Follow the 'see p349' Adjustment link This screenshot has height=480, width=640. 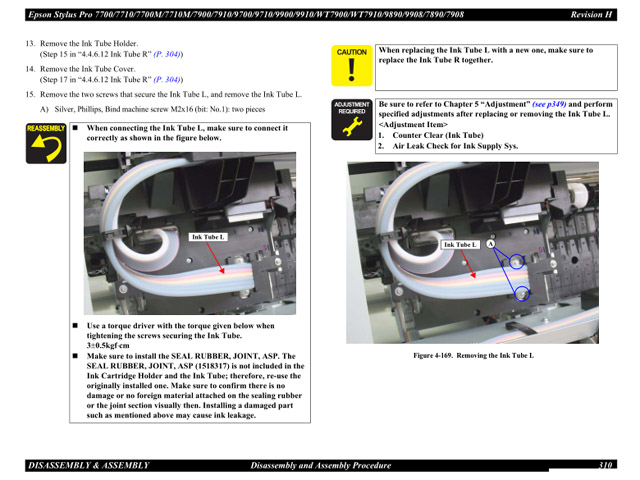pos(549,104)
